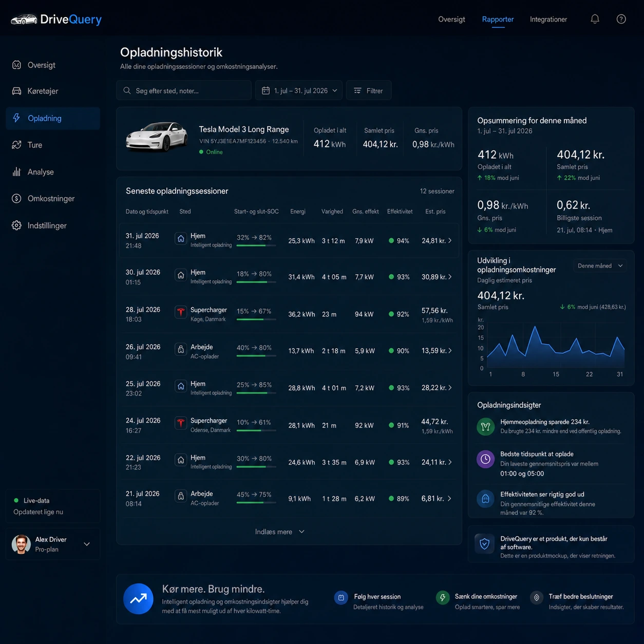The image size is (644, 644).
Task: Click the shield icon in product note
Action: 484,543
